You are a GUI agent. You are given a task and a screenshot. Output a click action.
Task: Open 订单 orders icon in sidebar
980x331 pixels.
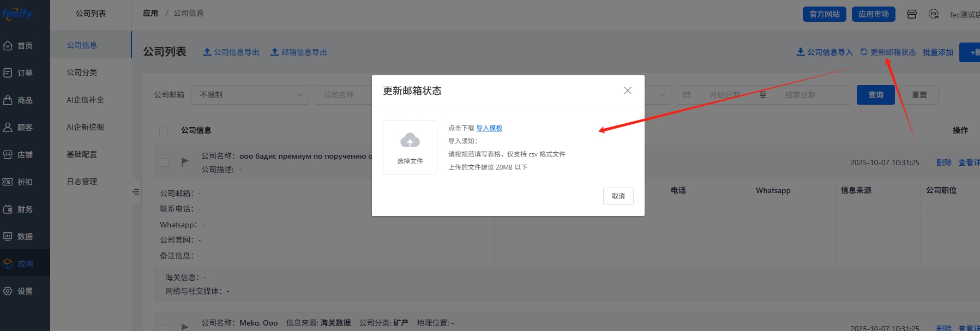[8, 73]
